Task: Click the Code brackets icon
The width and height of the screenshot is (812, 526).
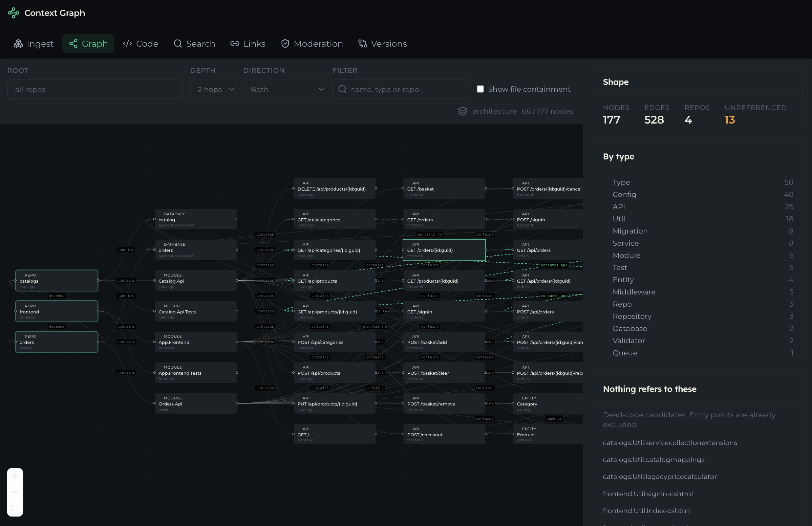Action: click(127, 44)
